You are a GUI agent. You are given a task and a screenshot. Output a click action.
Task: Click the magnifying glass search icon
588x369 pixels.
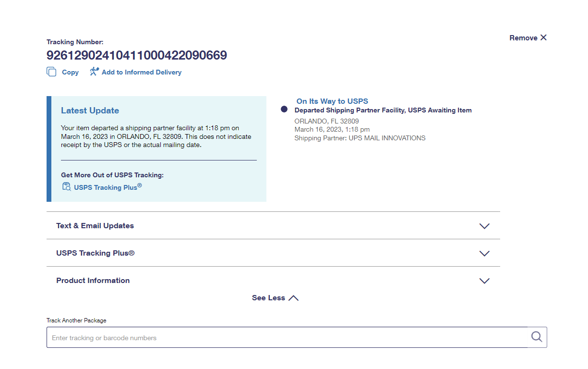tap(537, 337)
